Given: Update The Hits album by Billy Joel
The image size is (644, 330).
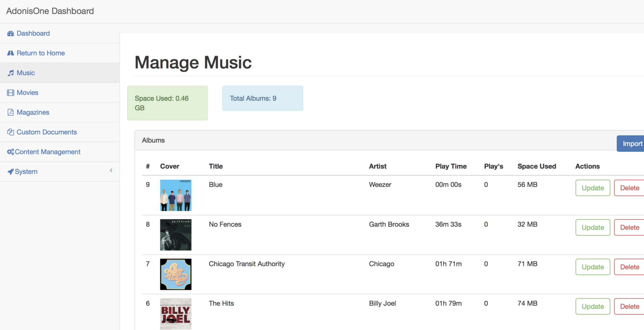Looking at the screenshot, I should [593, 306].
